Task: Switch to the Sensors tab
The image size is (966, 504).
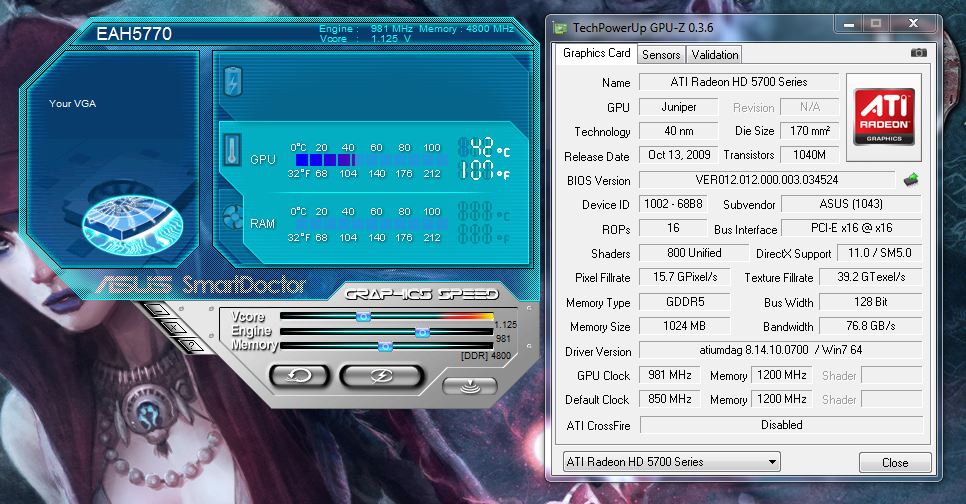Action: (x=661, y=54)
